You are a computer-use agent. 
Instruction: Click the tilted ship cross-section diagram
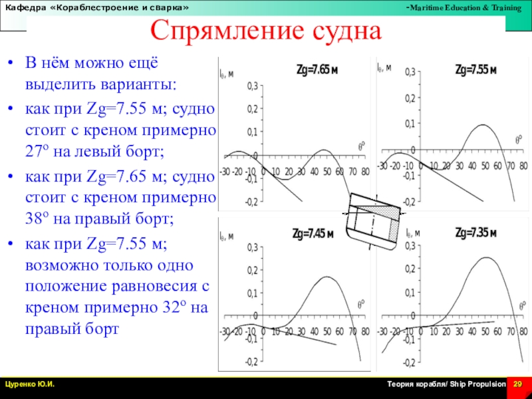(374, 221)
